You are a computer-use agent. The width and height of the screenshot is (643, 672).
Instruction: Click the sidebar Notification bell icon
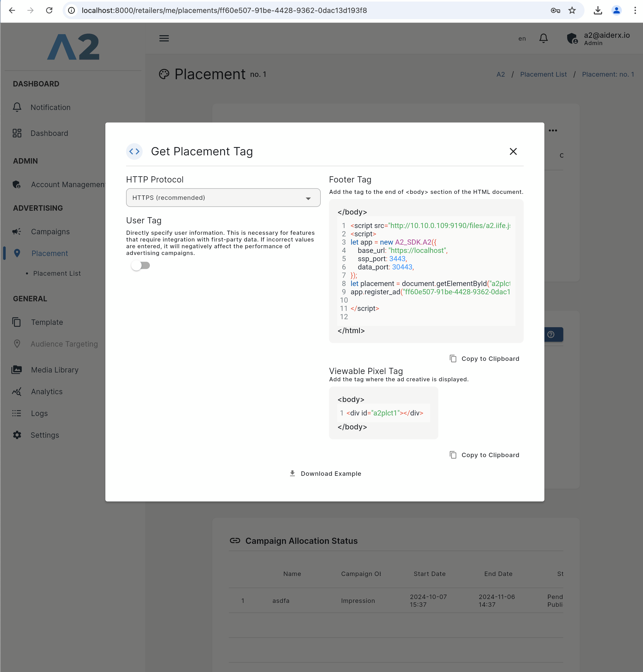click(x=17, y=107)
